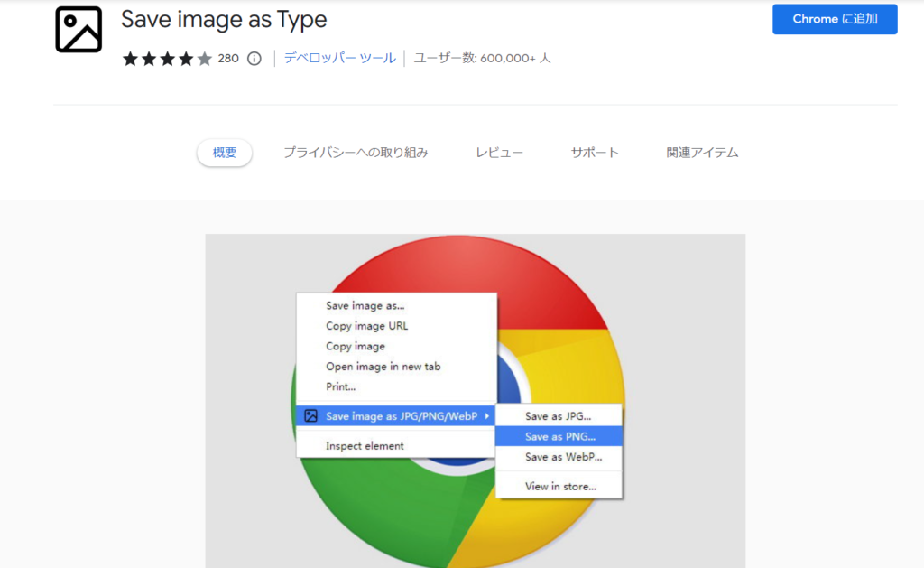
Task: Click Save as WebP... in the submenu
Action: pos(559,457)
